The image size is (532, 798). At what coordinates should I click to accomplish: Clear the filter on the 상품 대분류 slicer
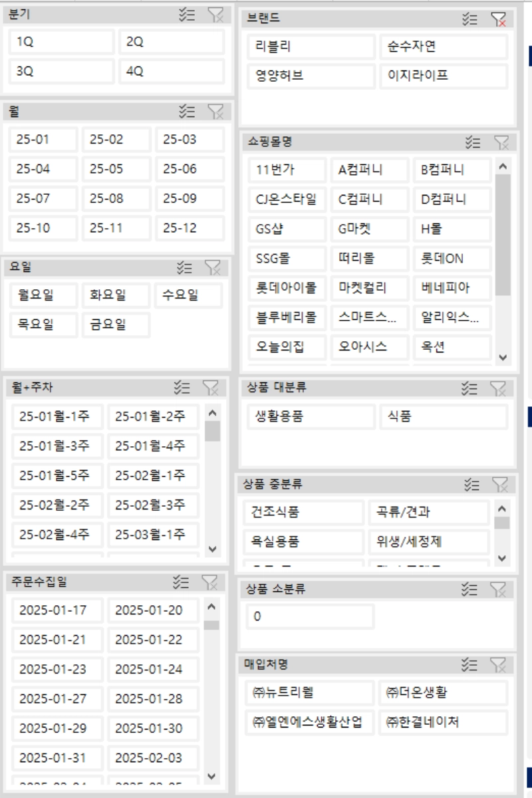[498, 388]
